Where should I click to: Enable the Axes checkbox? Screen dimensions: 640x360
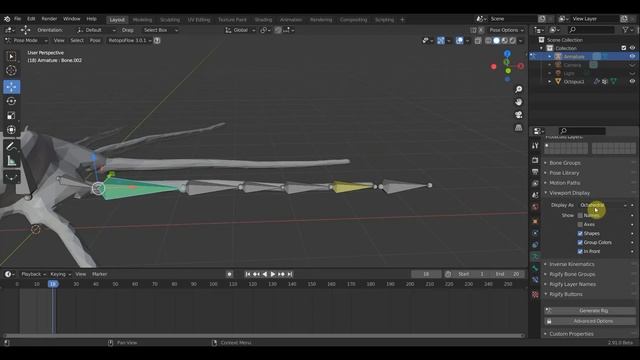580,224
